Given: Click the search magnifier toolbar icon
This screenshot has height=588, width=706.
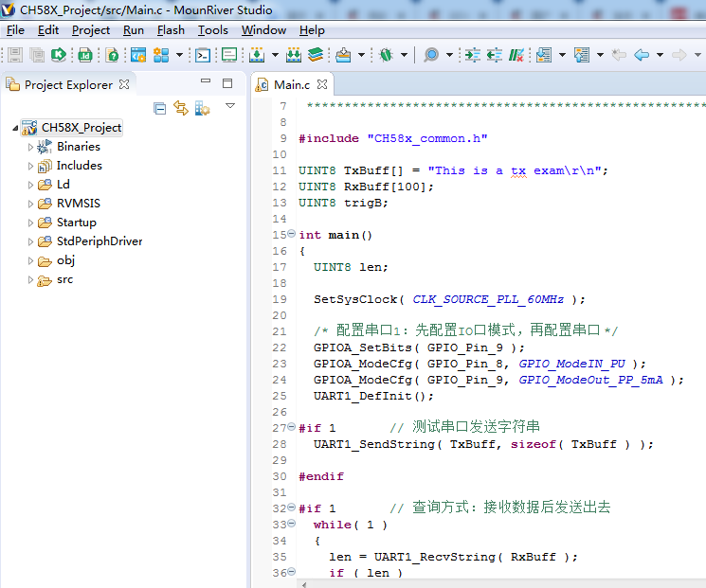Looking at the screenshot, I should coord(431,55).
